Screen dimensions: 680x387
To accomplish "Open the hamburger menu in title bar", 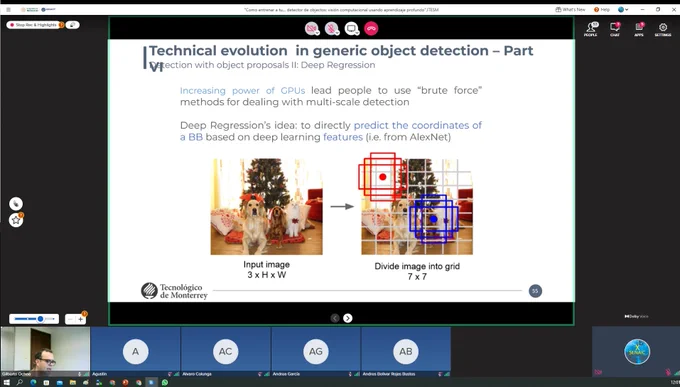I will 8,9.
